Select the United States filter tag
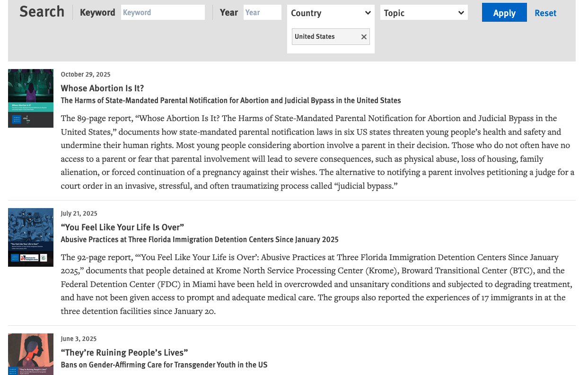Image resolution: width=588 pixels, height=375 pixels. tap(315, 37)
